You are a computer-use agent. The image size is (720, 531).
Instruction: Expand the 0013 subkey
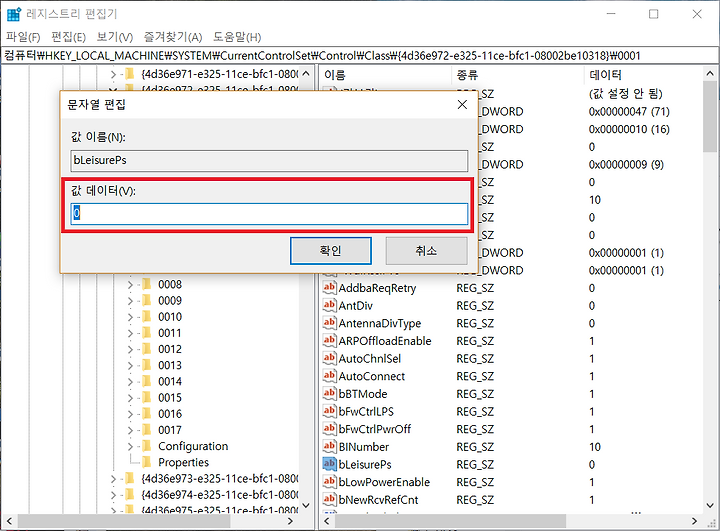tap(130, 366)
